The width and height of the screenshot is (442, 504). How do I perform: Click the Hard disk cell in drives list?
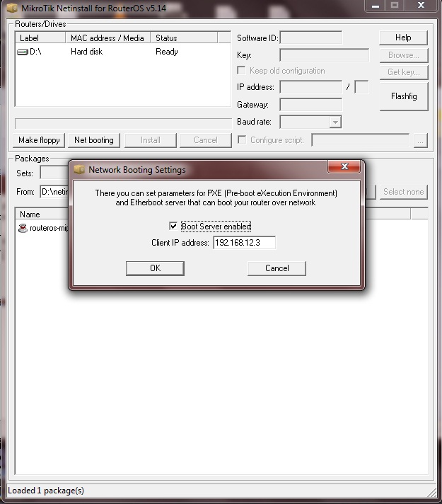click(87, 52)
